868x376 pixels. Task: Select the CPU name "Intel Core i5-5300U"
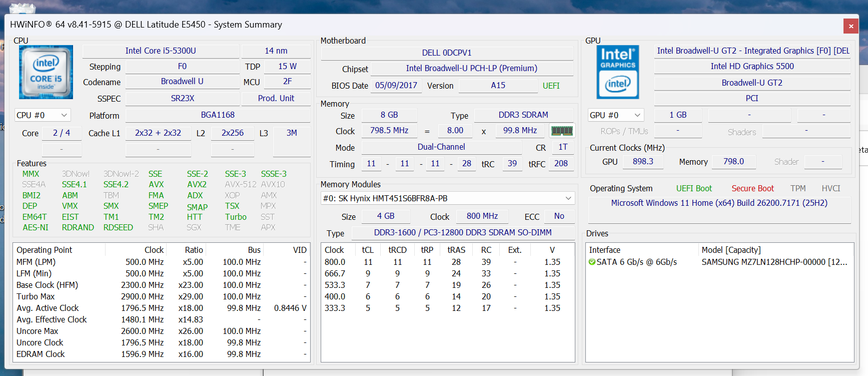(x=161, y=51)
